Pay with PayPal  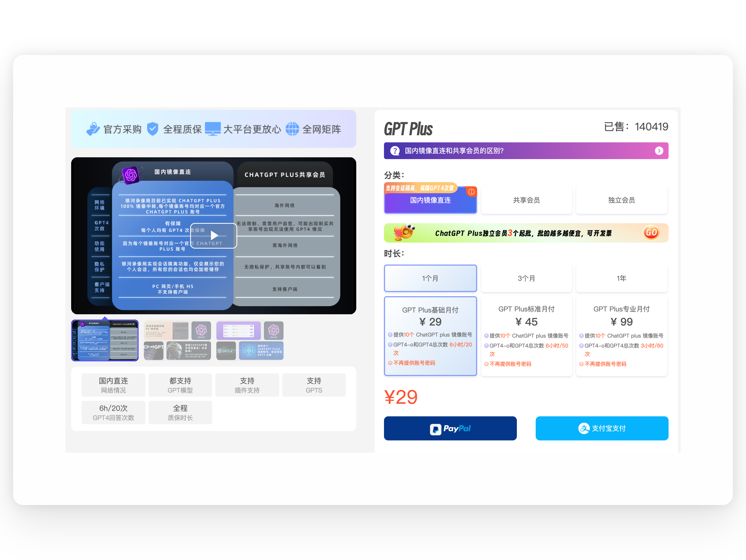point(450,428)
